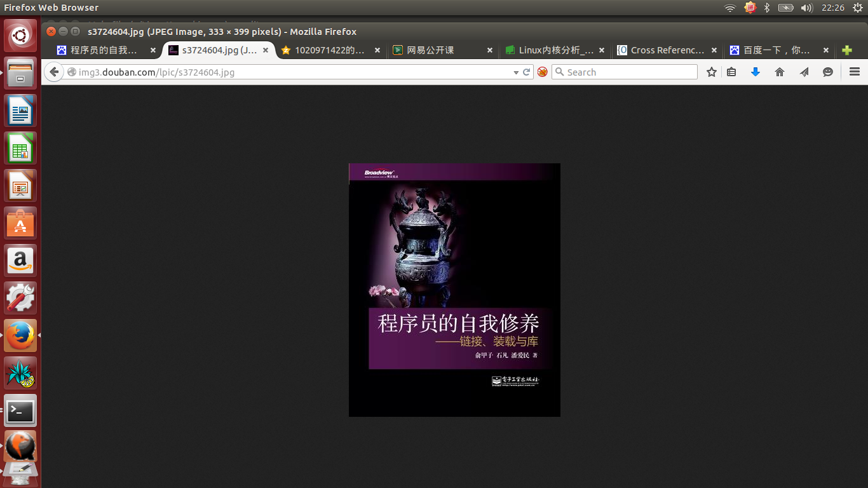Viewport: 868px width, 488px height.
Task: Show bookmarks list icon
Action: pos(731,72)
